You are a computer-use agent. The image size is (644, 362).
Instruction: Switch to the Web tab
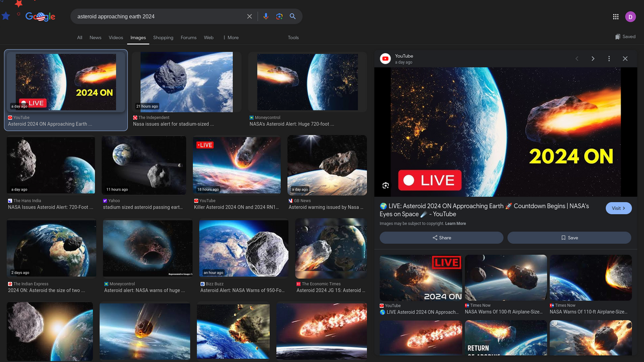click(x=209, y=38)
